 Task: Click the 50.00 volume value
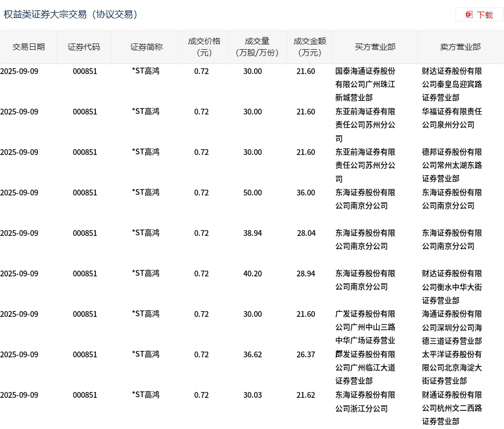click(x=253, y=193)
